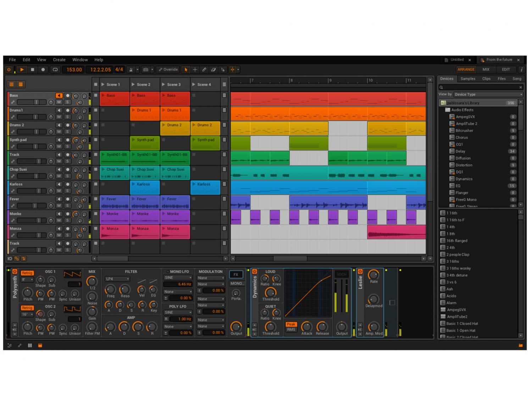Launch Scene 2 with its play arrow
This screenshot has height=399, width=532.
(x=133, y=85)
